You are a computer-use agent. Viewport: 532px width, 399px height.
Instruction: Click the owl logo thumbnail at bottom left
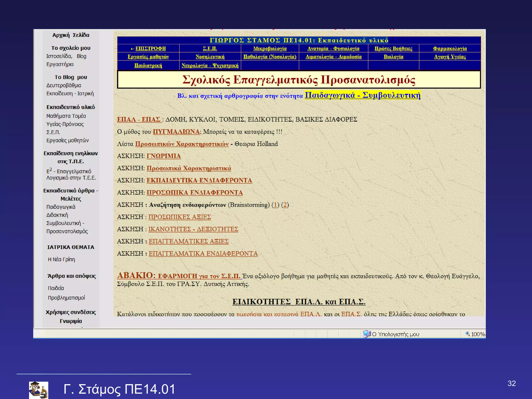pos(38,390)
